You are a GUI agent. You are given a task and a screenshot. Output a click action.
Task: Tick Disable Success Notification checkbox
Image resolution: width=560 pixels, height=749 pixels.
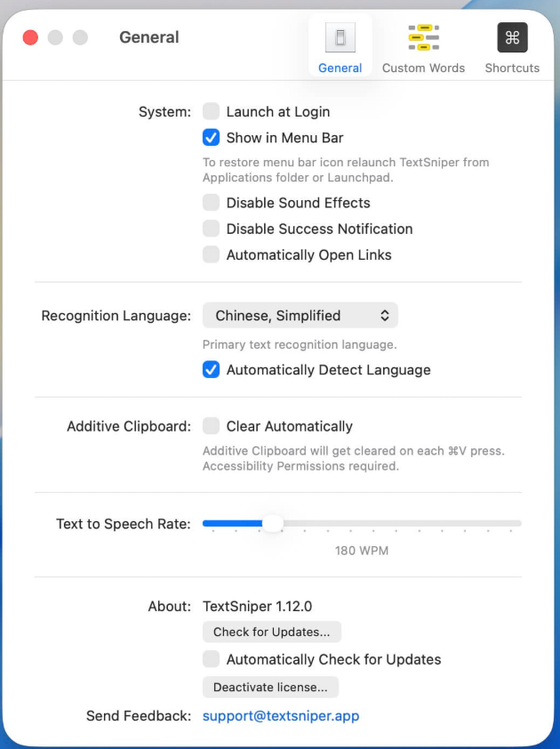211,229
